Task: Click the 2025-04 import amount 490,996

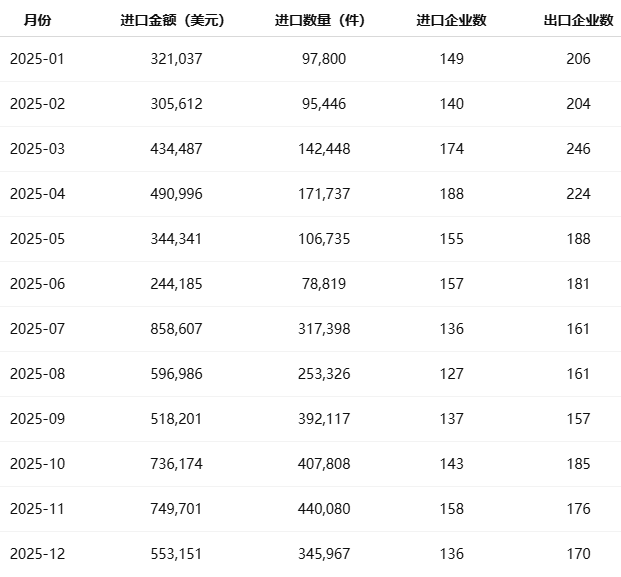Action: [x=175, y=194]
